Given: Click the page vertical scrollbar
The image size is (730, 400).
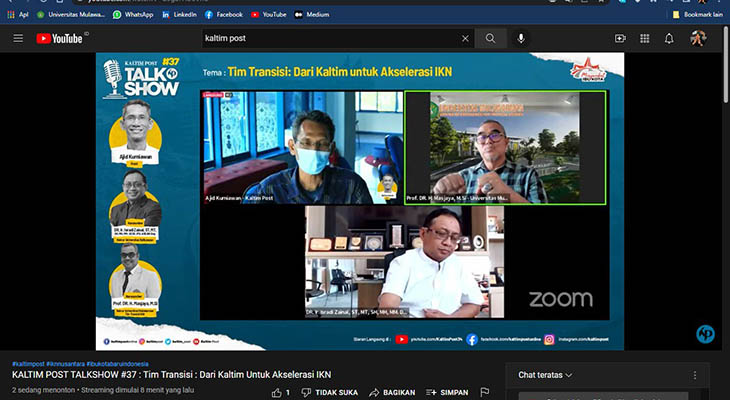Looking at the screenshot, I should (x=726, y=63).
